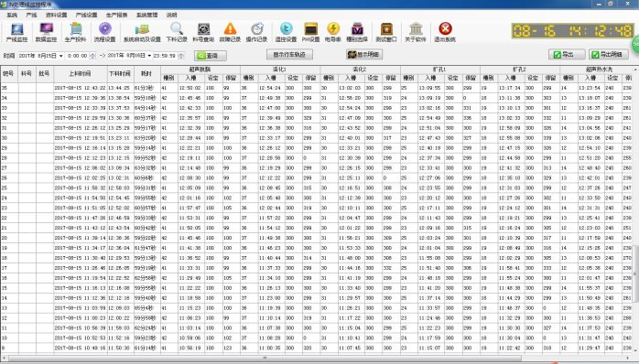Click the green 查询 query button
The image size is (639, 364).
[211, 56]
